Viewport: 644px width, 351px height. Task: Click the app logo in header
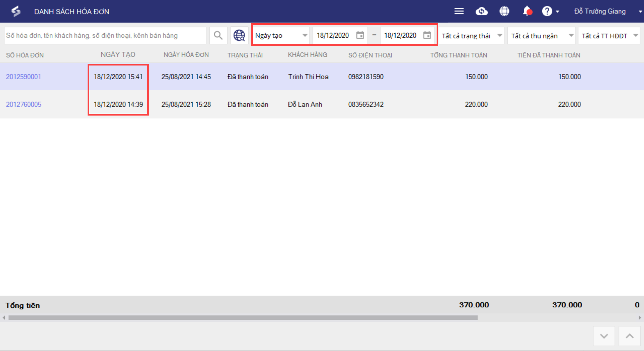(x=16, y=11)
